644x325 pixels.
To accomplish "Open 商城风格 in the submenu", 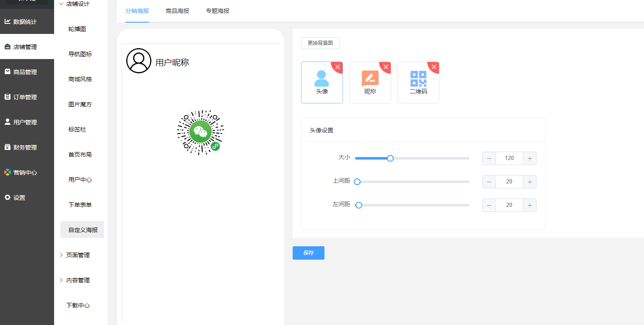I will pyautogui.click(x=80, y=79).
